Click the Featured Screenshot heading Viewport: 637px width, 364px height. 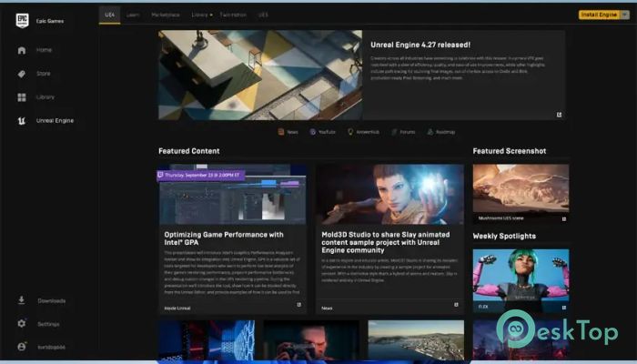pos(510,151)
